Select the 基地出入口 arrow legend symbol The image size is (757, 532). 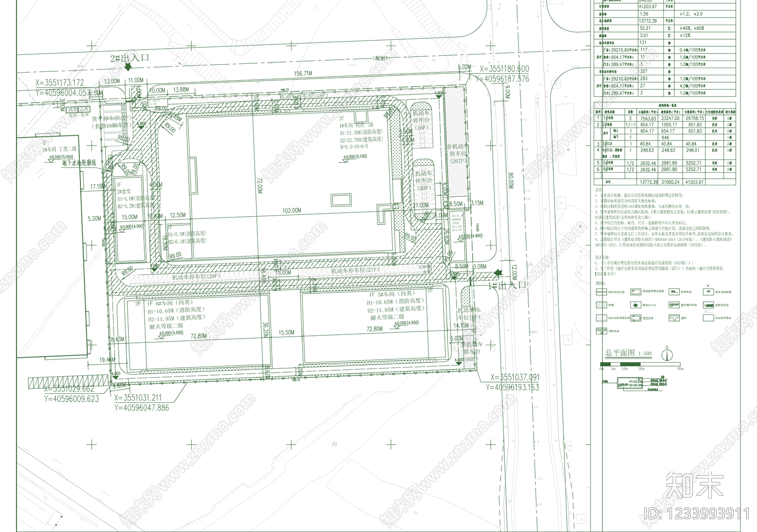(x=636, y=305)
